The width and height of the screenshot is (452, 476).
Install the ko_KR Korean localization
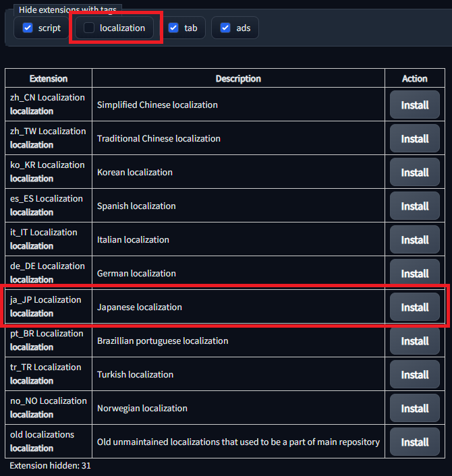click(415, 173)
